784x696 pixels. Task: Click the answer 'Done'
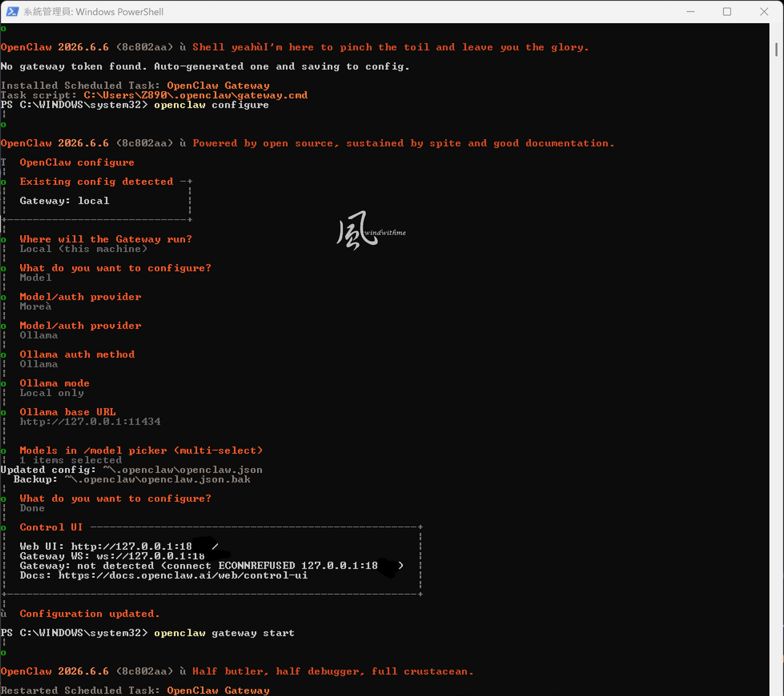32,508
